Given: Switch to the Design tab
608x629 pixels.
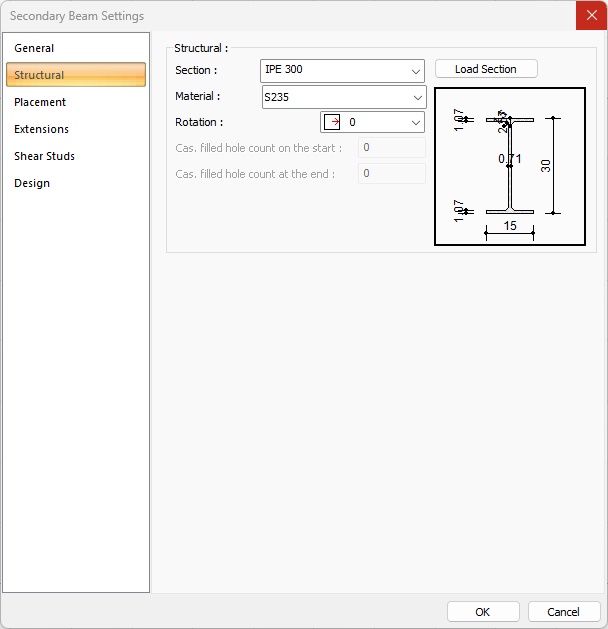Looking at the screenshot, I should [x=32, y=183].
